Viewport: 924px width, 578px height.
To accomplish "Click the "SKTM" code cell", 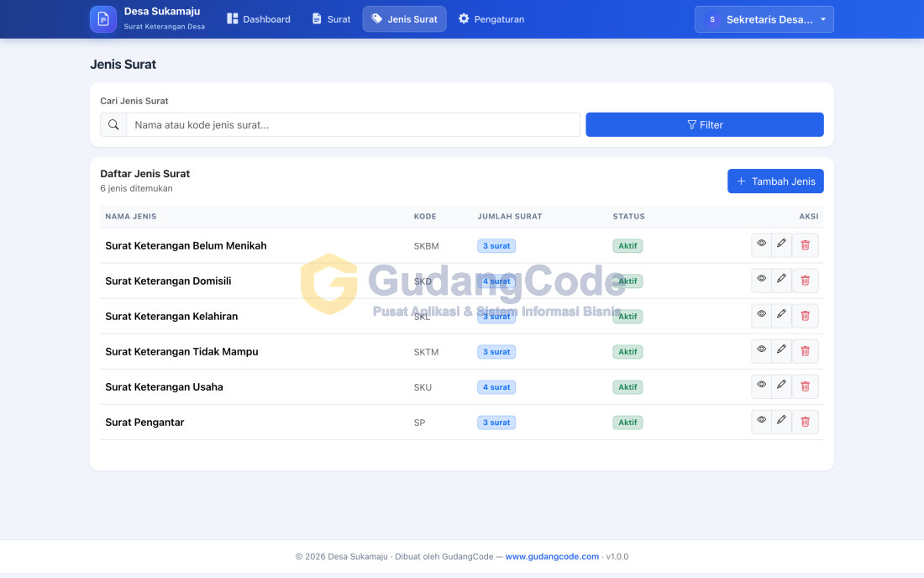I will pos(426,352).
